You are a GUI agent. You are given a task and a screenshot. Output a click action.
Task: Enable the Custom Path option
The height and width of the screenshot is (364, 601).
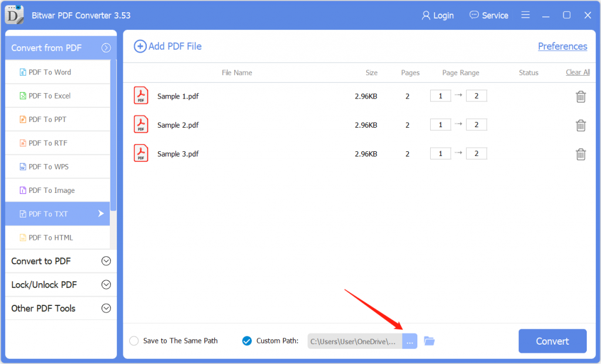tap(247, 341)
